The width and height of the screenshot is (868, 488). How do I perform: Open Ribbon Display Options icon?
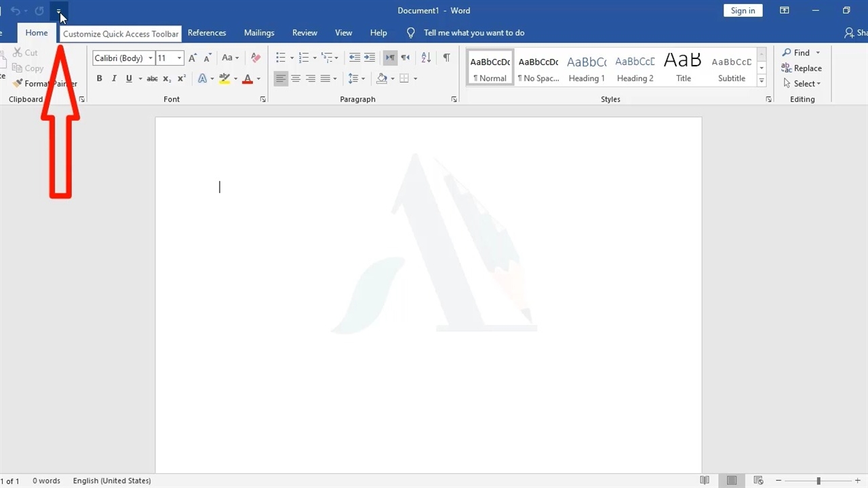point(784,11)
